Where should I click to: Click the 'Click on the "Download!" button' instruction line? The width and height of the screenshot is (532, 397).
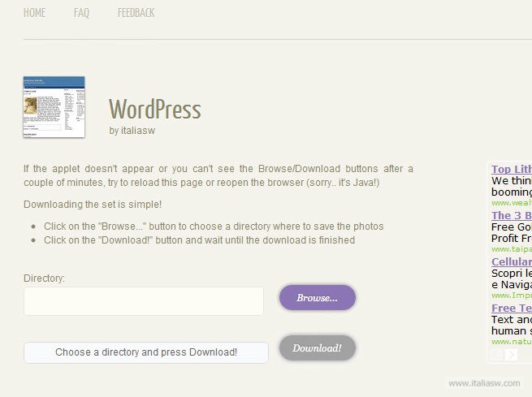200,240
